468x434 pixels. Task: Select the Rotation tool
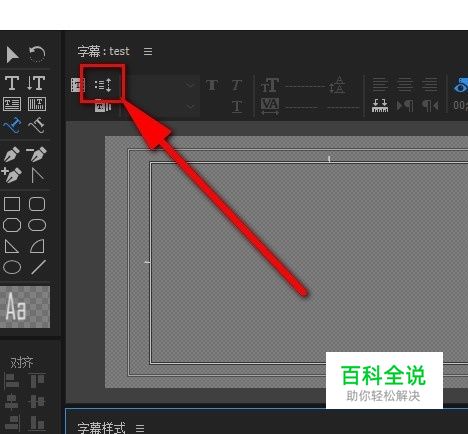[37, 54]
